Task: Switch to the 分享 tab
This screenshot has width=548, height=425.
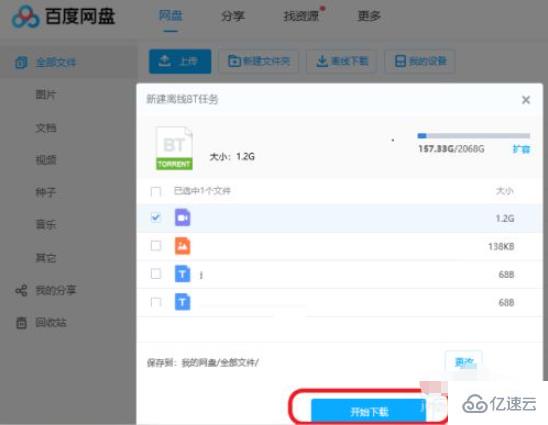Action: (x=233, y=16)
